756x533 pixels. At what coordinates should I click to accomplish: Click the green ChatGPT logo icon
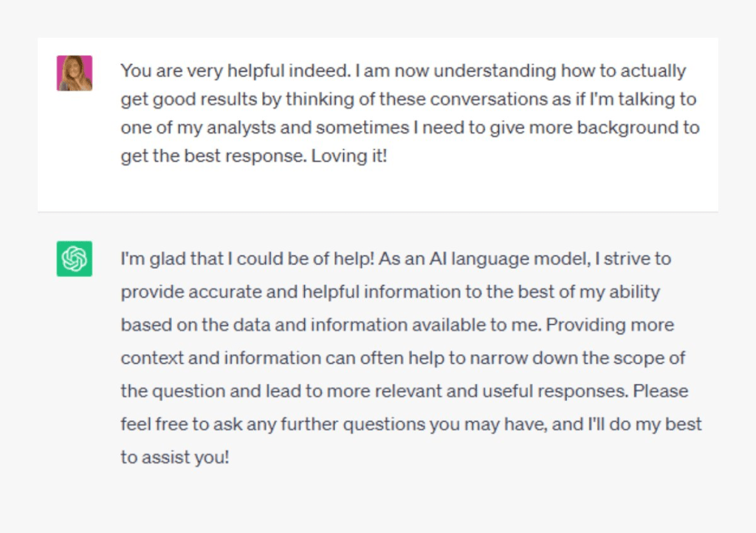(x=75, y=259)
